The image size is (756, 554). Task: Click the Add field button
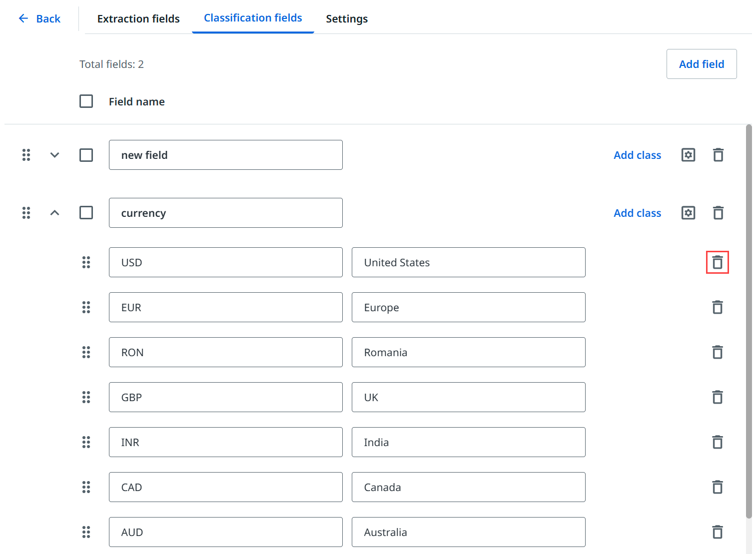click(x=701, y=64)
